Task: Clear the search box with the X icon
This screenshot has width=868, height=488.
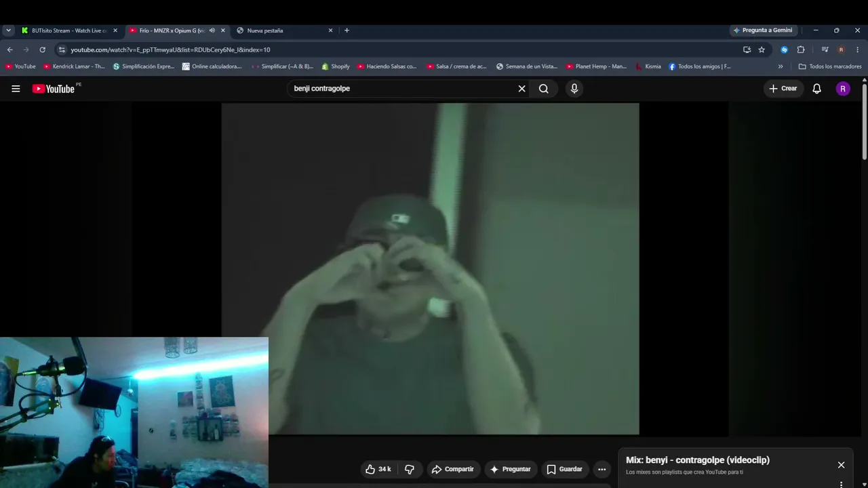Action: 522,89
